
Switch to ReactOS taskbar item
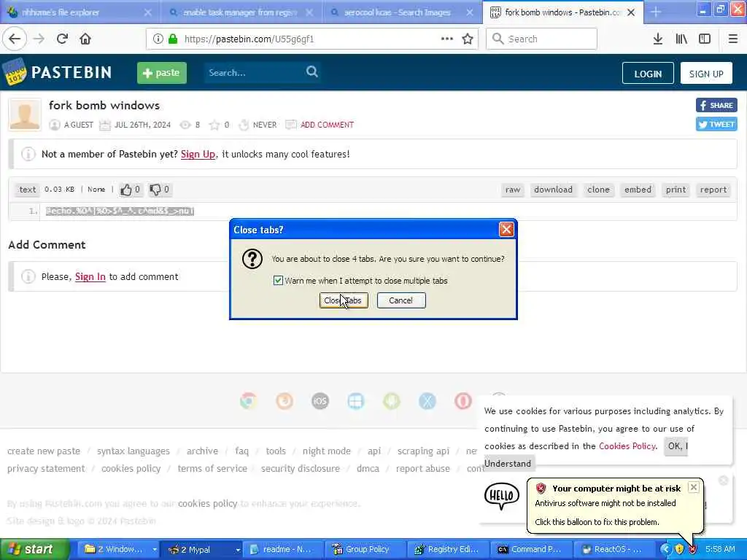click(x=614, y=549)
